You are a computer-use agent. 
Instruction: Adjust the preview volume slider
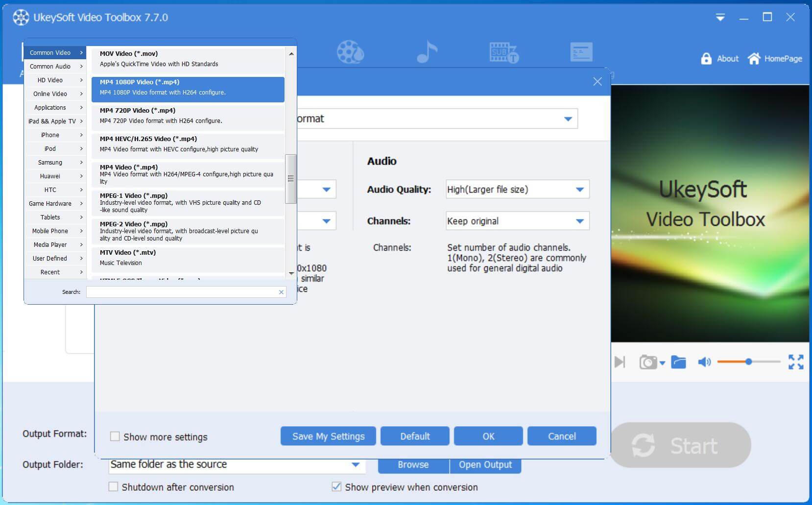click(748, 362)
